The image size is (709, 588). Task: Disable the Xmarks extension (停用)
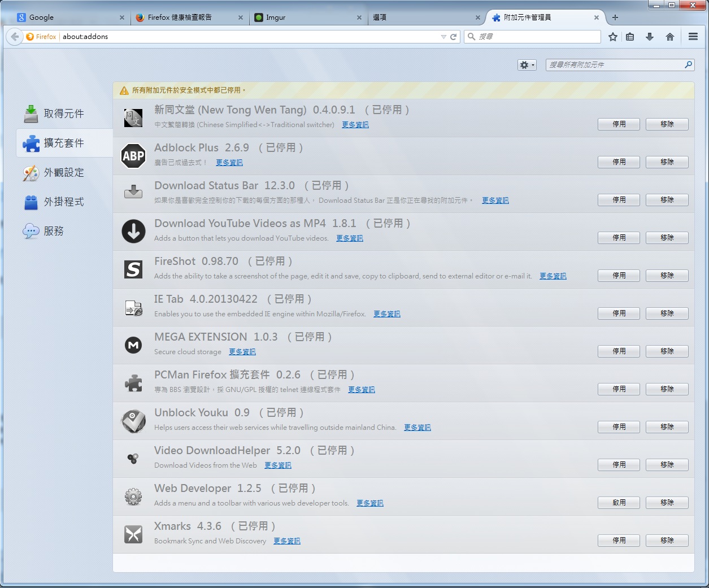click(619, 541)
